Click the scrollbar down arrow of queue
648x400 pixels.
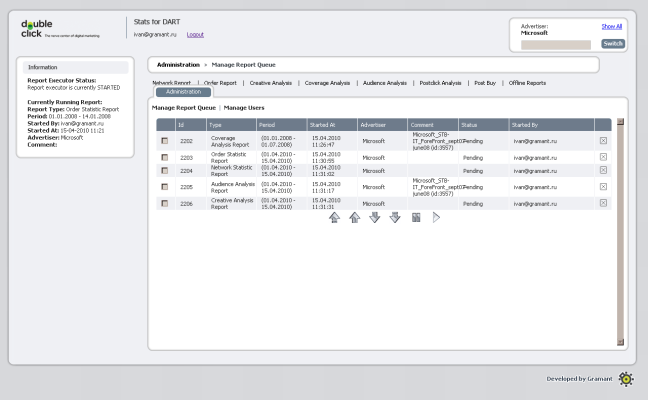pyautogui.click(x=620, y=342)
